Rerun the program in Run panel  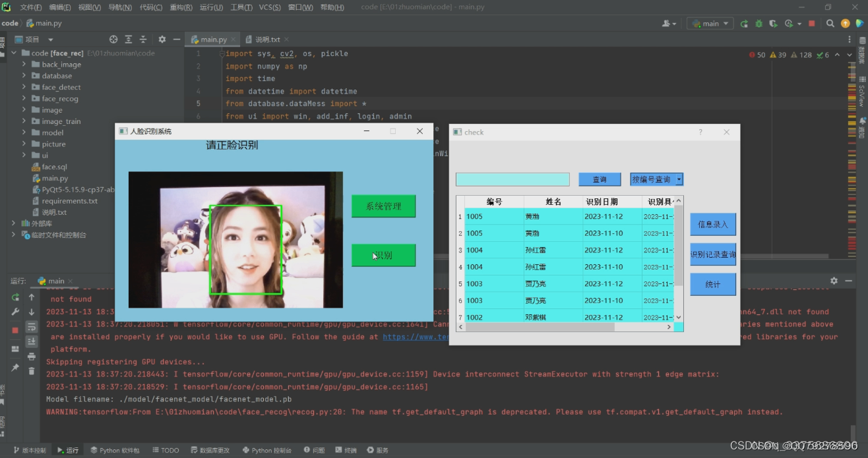click(15, 298)
